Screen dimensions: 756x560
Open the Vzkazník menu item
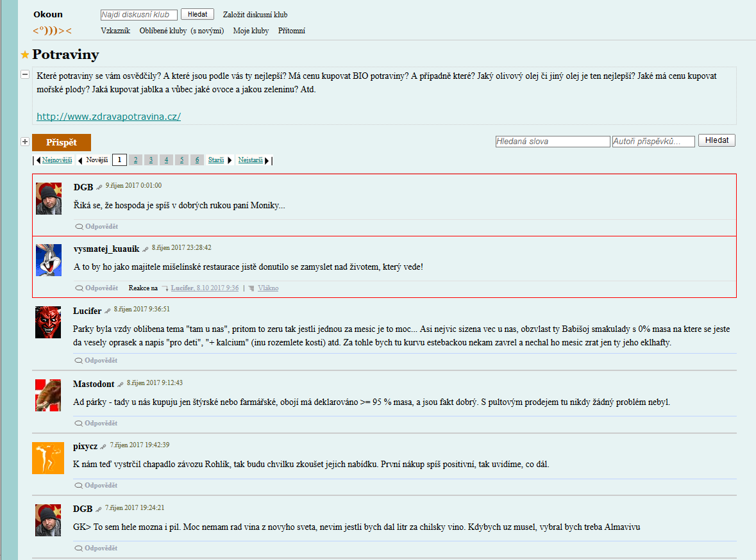[115, 31]
